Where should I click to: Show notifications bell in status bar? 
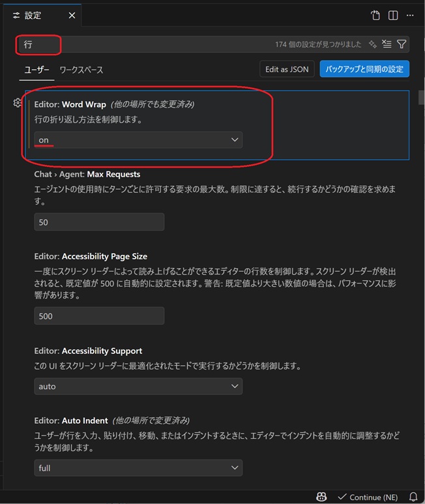click(413, 497)
